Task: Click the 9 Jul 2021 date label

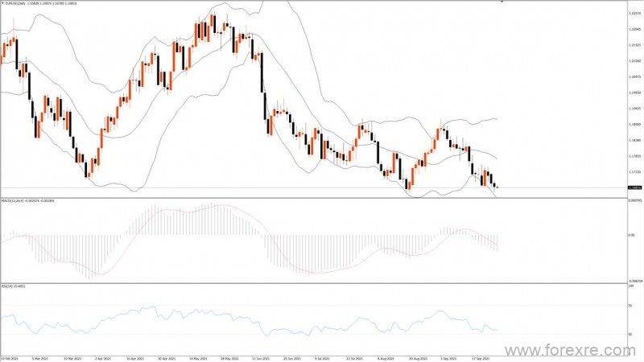Action: (322, 359)
